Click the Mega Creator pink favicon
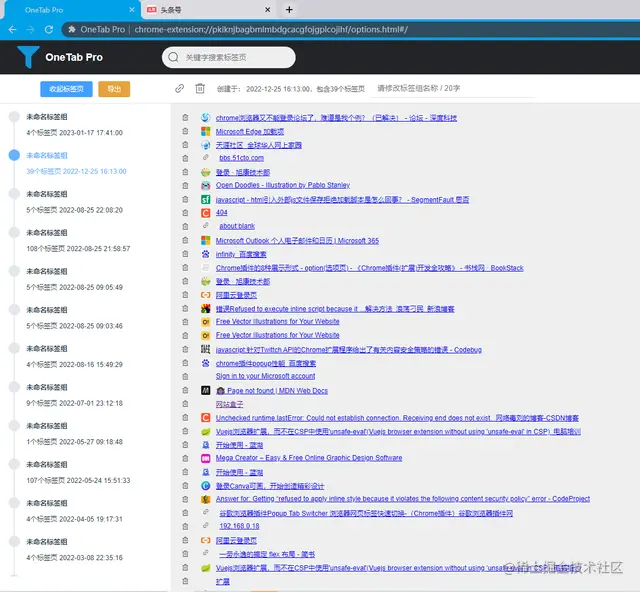 pyautogui.click(x=206, y=458)
